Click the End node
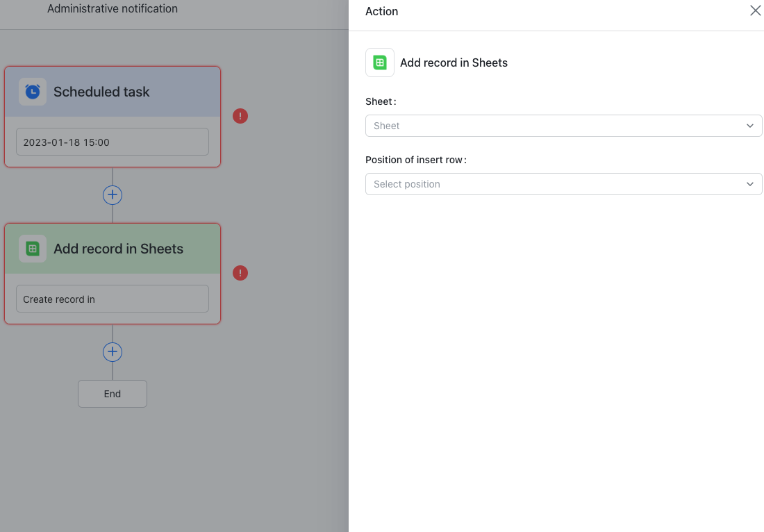 [x=112, y=393]
